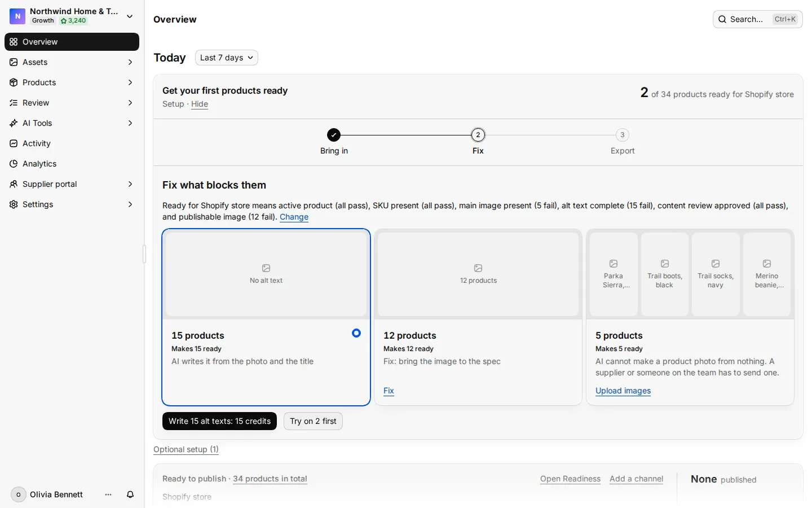Click the Open Readiness link
812x508 pixels.
570,479
